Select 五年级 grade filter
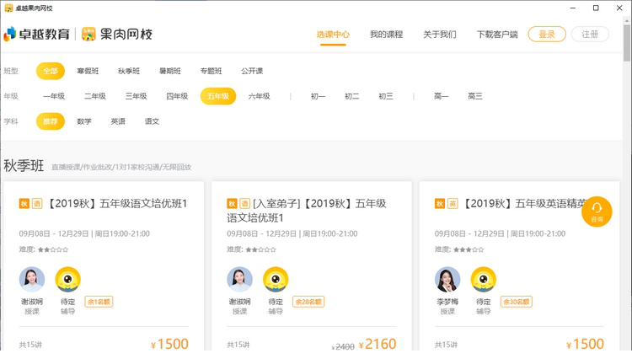 pos(218,96)
